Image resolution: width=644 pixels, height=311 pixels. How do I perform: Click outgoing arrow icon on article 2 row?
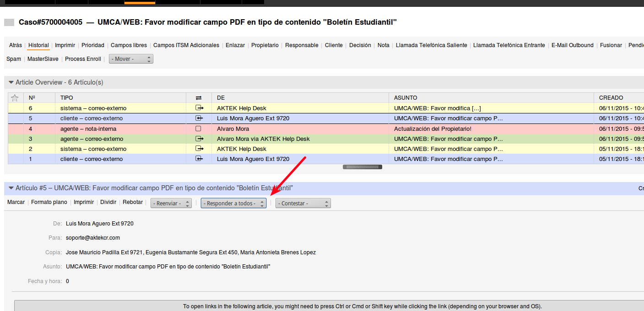(199, 149)
